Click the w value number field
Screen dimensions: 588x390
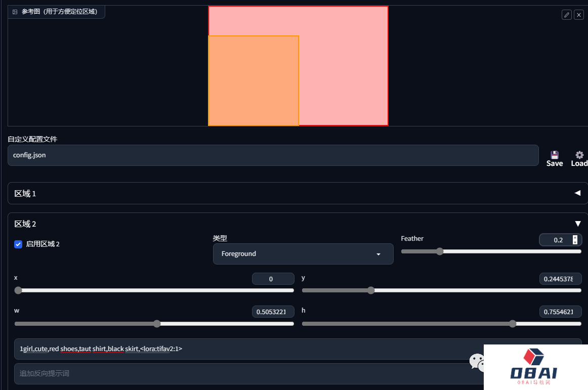(273, 312)
